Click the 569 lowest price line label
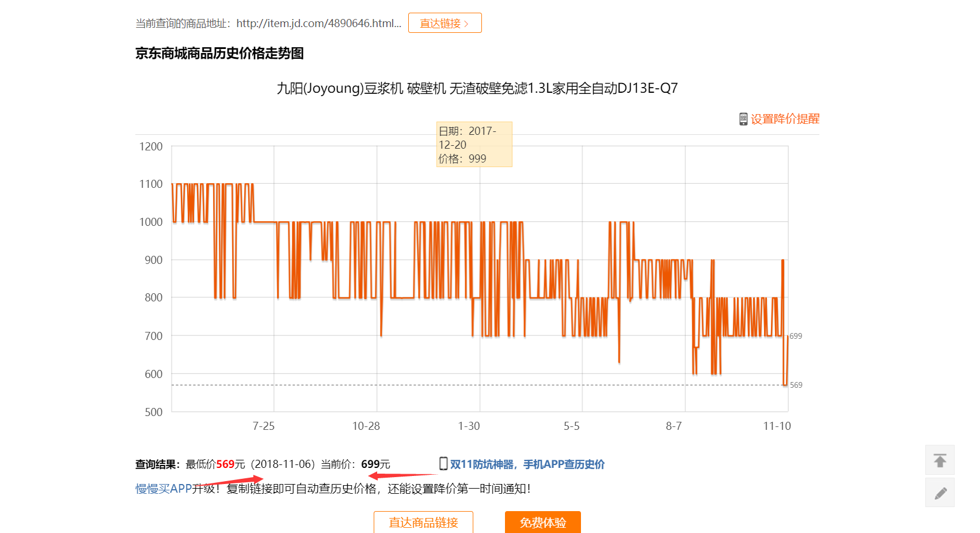 pyautogui.click(x=796, y=385)
